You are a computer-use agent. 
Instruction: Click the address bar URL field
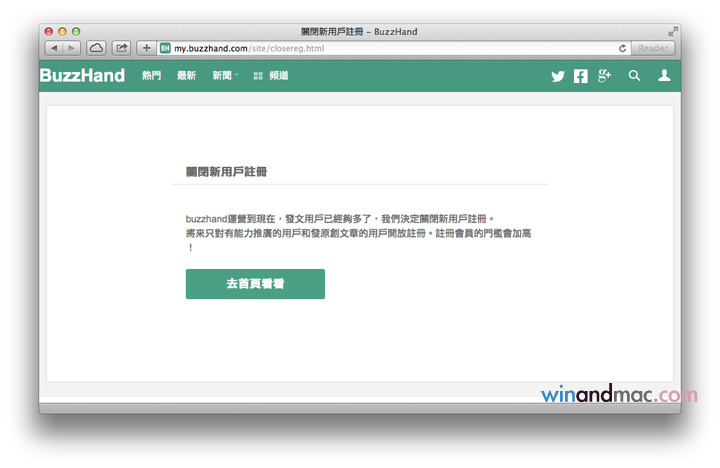[390, 48]
